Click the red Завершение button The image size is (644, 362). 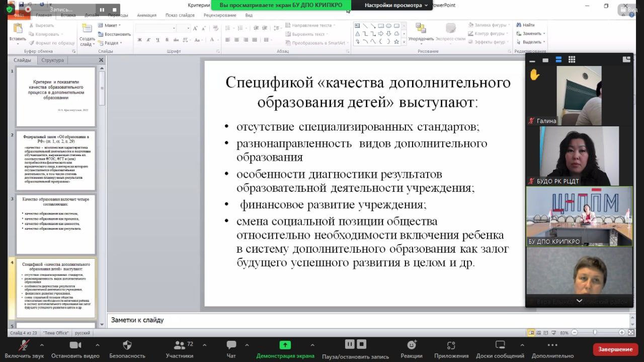pyautogui.click(x=615, y=349)
